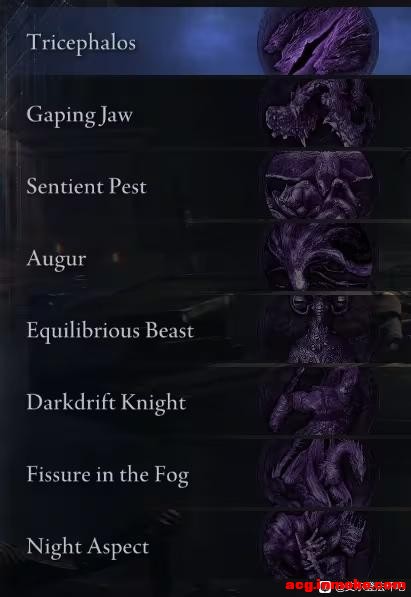The height and width of the screenshot is (597, 411).
Task: Click the Darkdrift Knight emblem
Action: pyautogui.click(x=318, y=401)
